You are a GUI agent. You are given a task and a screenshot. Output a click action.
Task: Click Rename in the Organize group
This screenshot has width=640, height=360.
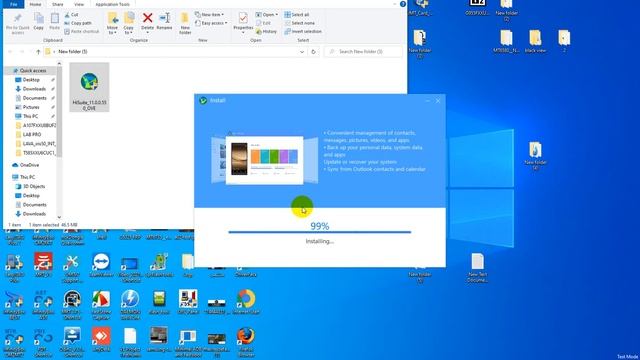click(x=164, y=21)
